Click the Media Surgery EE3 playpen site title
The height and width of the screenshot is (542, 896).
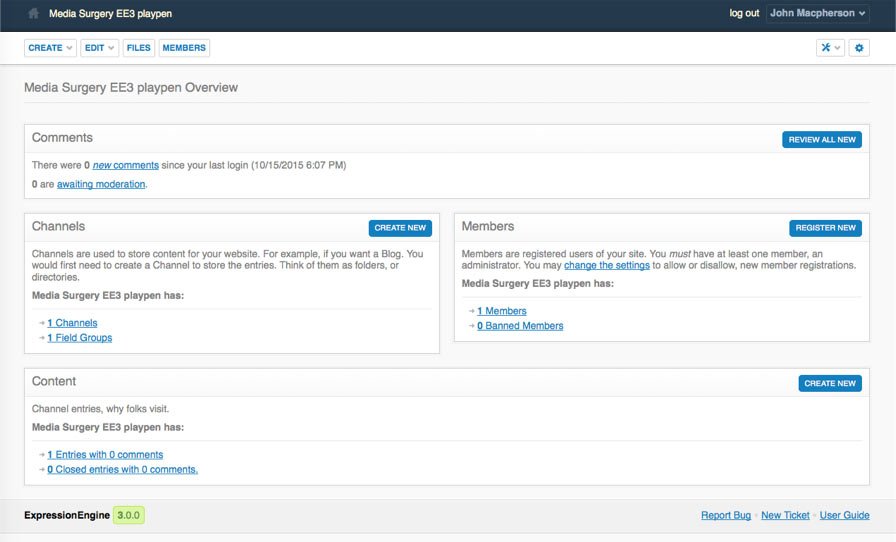pos(110,13)
